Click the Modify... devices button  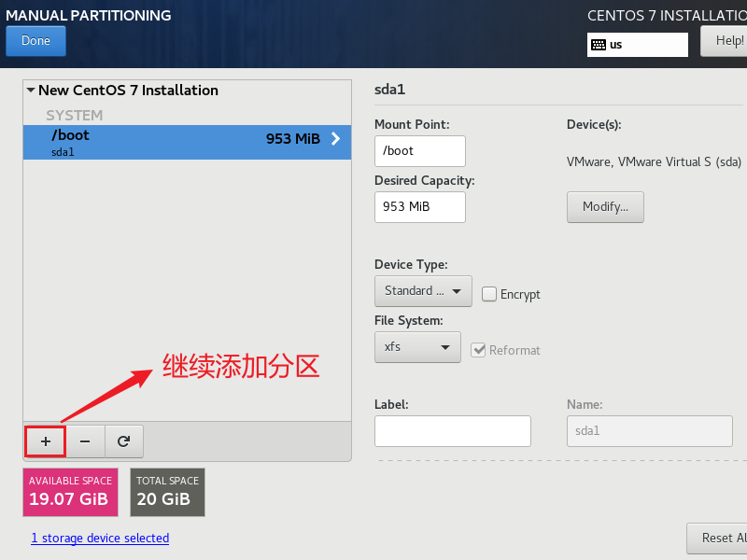(x=605, y=207)
